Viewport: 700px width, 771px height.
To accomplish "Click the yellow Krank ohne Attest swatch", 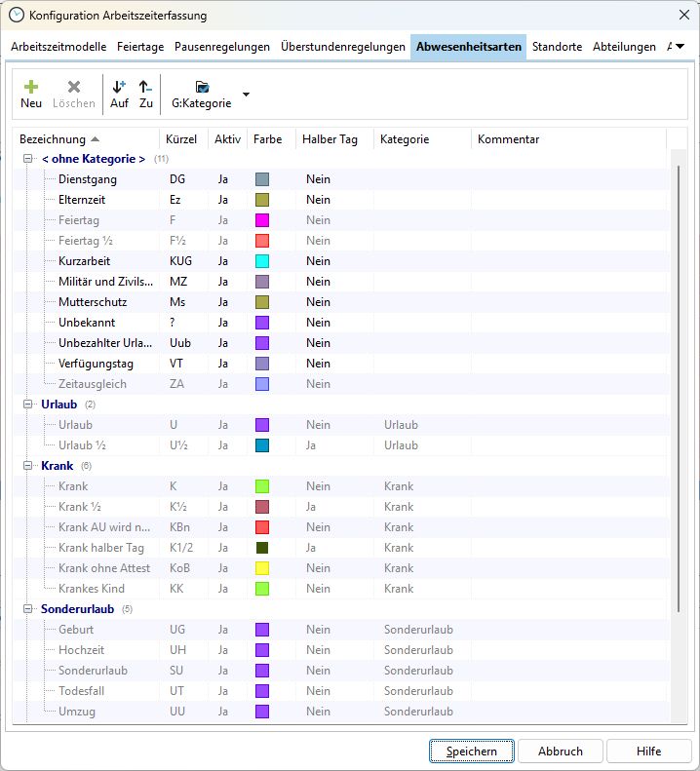I will pyautogui.click(x=261, y=568).
